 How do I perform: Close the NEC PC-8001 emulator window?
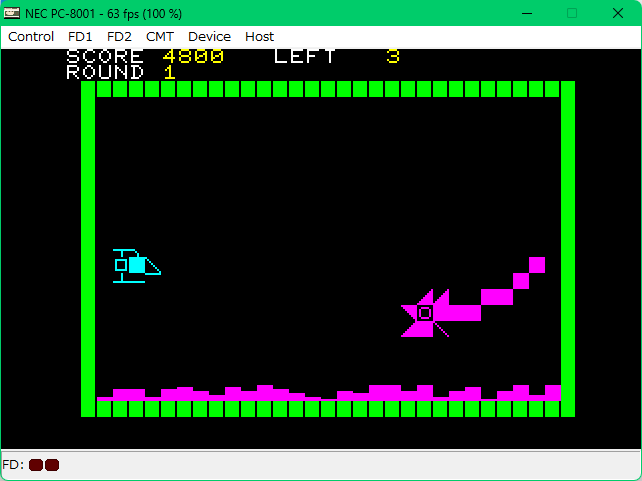tap(618, 12)
